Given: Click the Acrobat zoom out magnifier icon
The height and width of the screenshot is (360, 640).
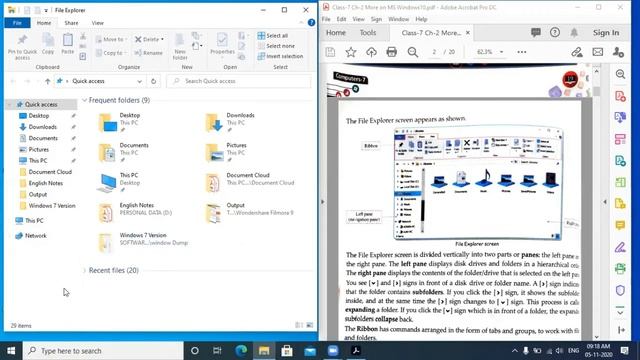Looking at the screenshot, I should pos(413,52).
